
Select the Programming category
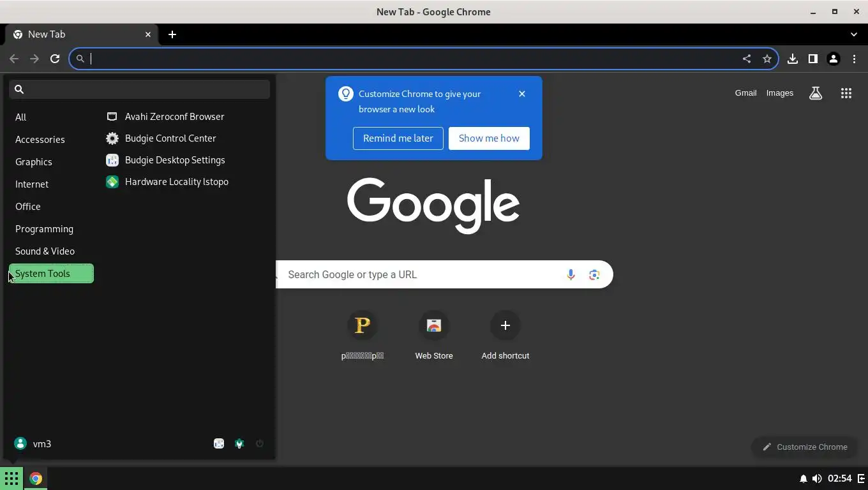click(x=51, y=228)
